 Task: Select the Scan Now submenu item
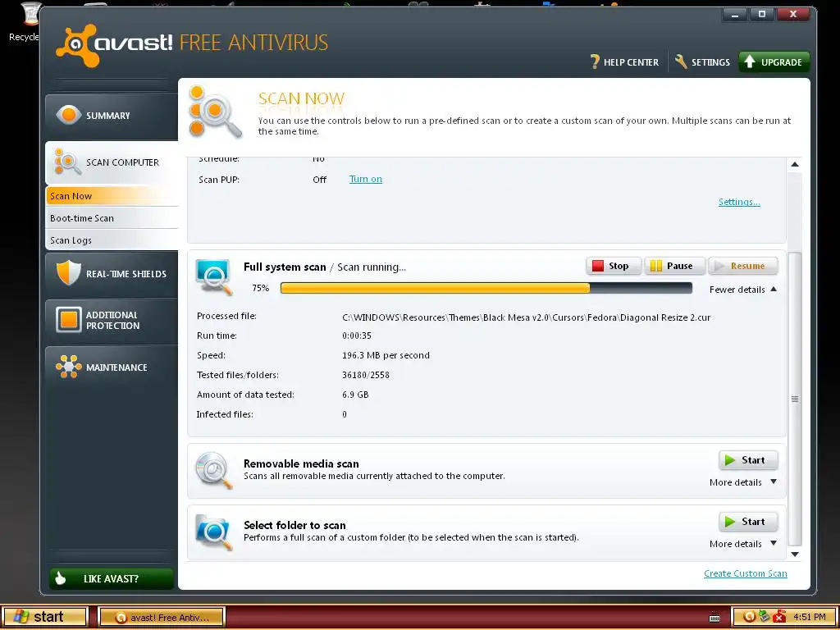coord(112,196)
